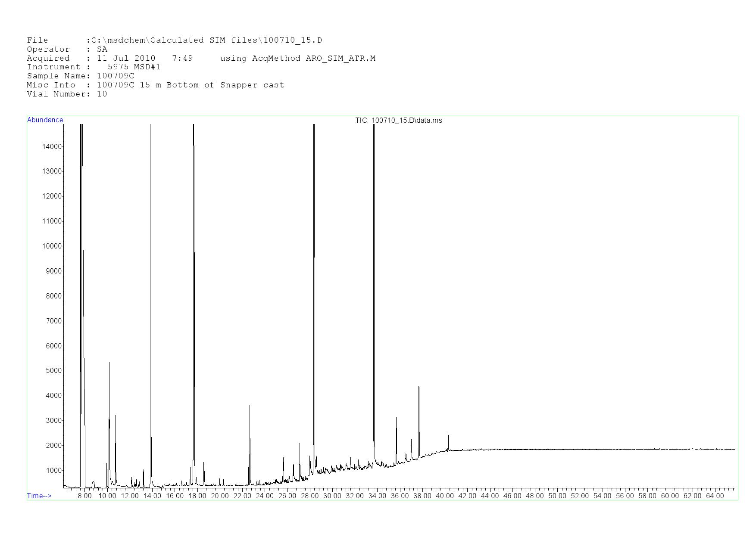This screenshot has width=756, height=534.
Task: Select the TIC chromatogram title text
Action: tap(398, 121)
